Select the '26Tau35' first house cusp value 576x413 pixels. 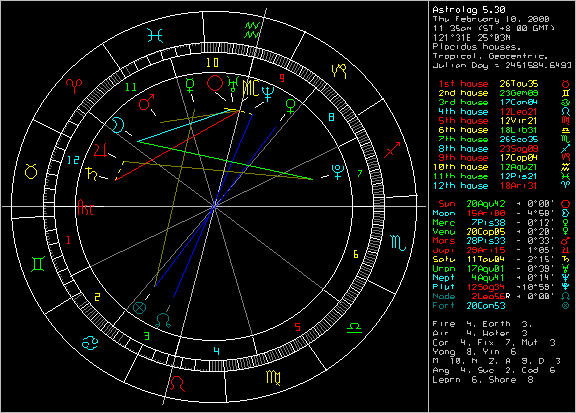coord(519,84)
